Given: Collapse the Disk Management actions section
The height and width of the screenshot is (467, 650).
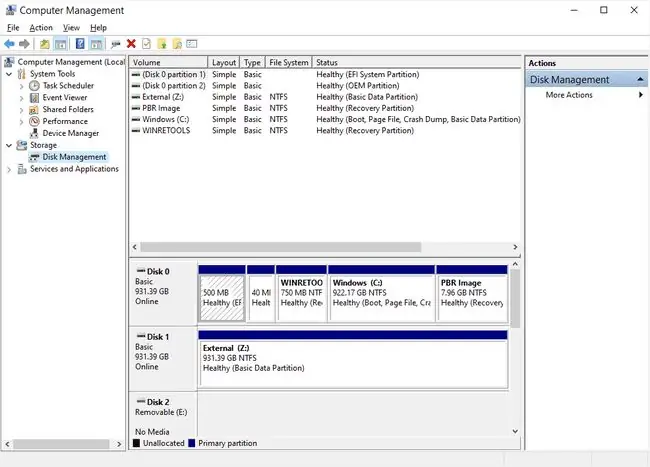Looking at the screenshot, I should (640, 79).
